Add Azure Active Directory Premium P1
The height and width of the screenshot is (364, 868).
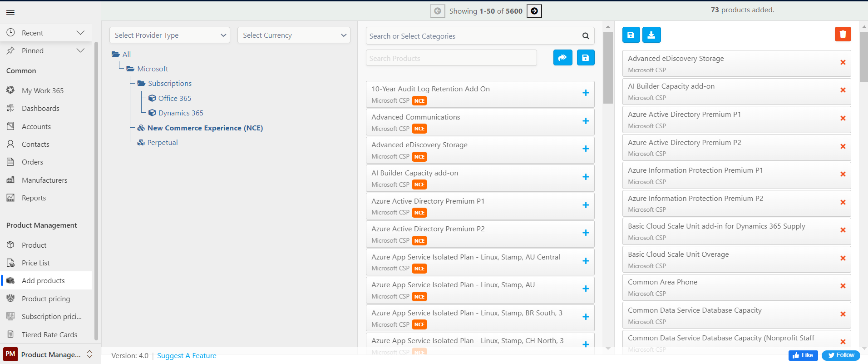point(586,205)
